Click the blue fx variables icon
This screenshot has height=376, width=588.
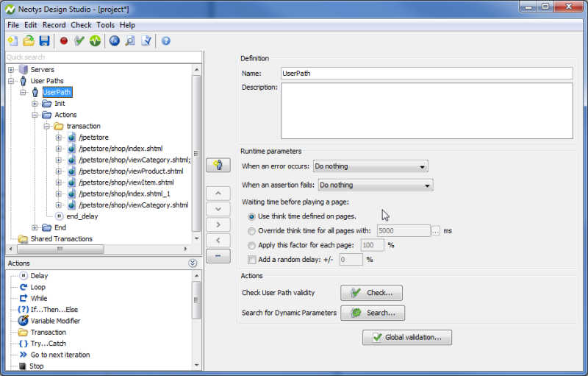(x=115, y=41)
